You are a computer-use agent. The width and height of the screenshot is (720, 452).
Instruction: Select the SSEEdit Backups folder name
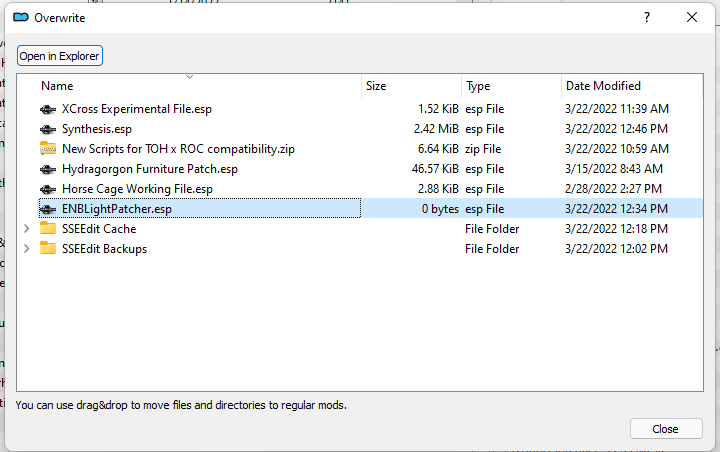tap(104, 249)
